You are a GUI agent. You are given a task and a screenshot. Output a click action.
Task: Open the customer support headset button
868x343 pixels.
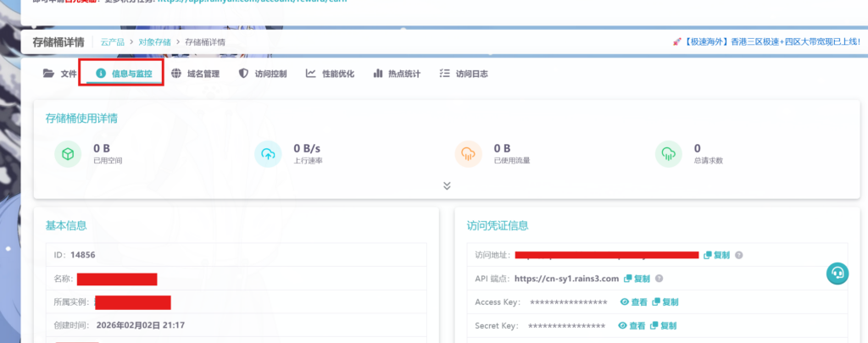837,273
